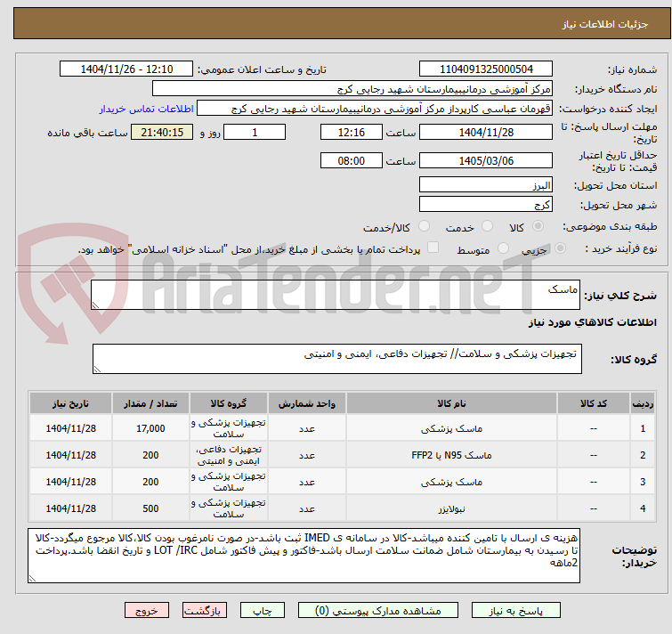This screenshot has width=672, height=634.
Task: Click ماسک N95 یا FFP2 item name
Action: tap(451, 455)
